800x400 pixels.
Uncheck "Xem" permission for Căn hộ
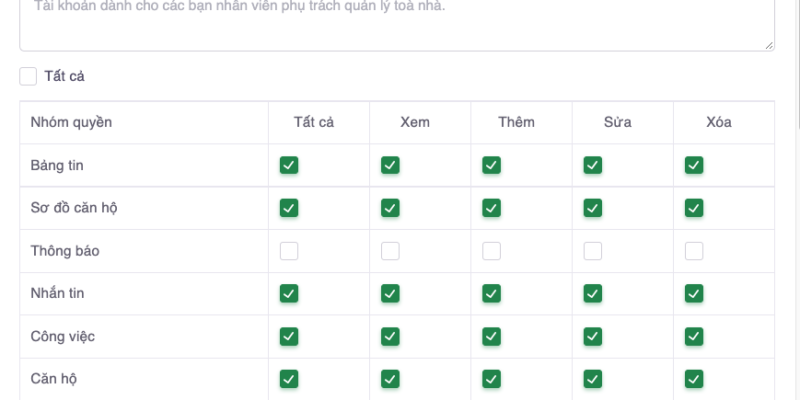pos(390,379)
